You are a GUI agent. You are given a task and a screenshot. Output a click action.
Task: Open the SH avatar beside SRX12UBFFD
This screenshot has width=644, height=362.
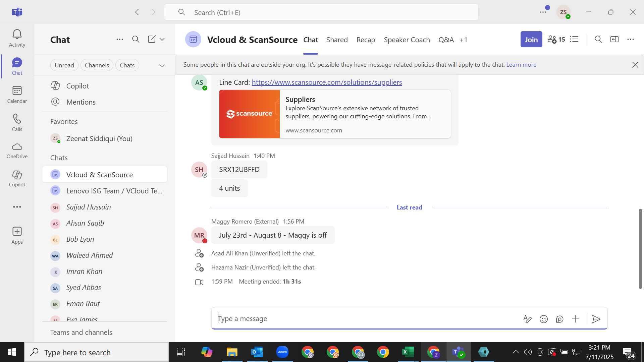[199, 170]
